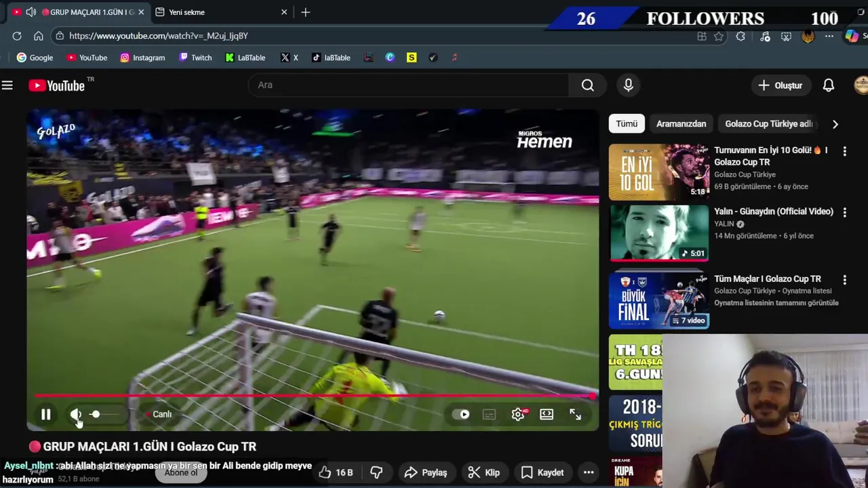Open the player settings gear
Screen dimensions: 868x488
pyautogui.click(x=518, y=414)
